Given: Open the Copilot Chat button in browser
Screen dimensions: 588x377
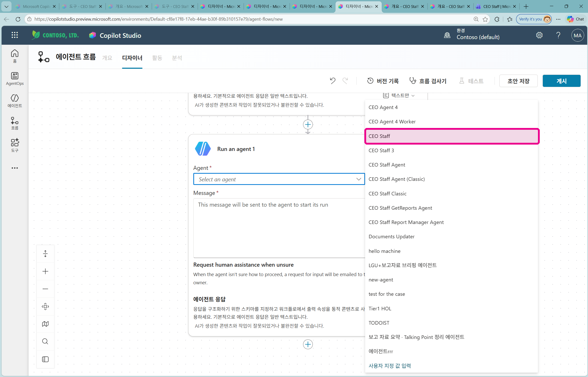Looking at the screenshot, I should (x=575, y=19).
